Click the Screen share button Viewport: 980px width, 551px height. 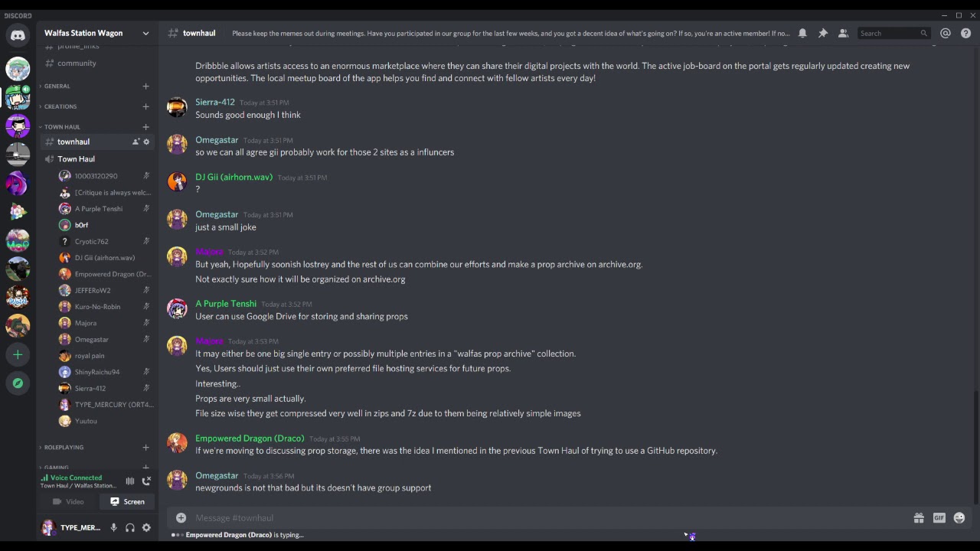pyautogui.click(x=127, y=502)
